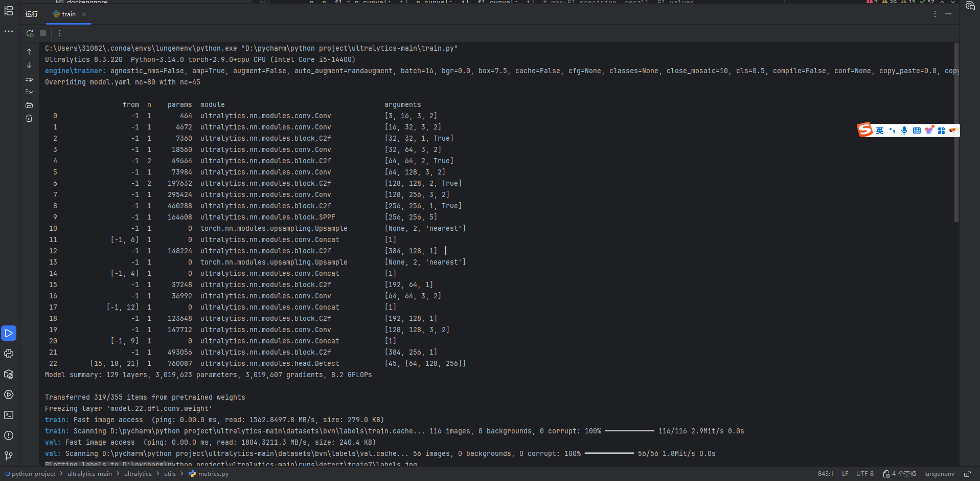Open Sogou skin shirt icon
The height and width of the screenshot is (481, 980).
929,130
